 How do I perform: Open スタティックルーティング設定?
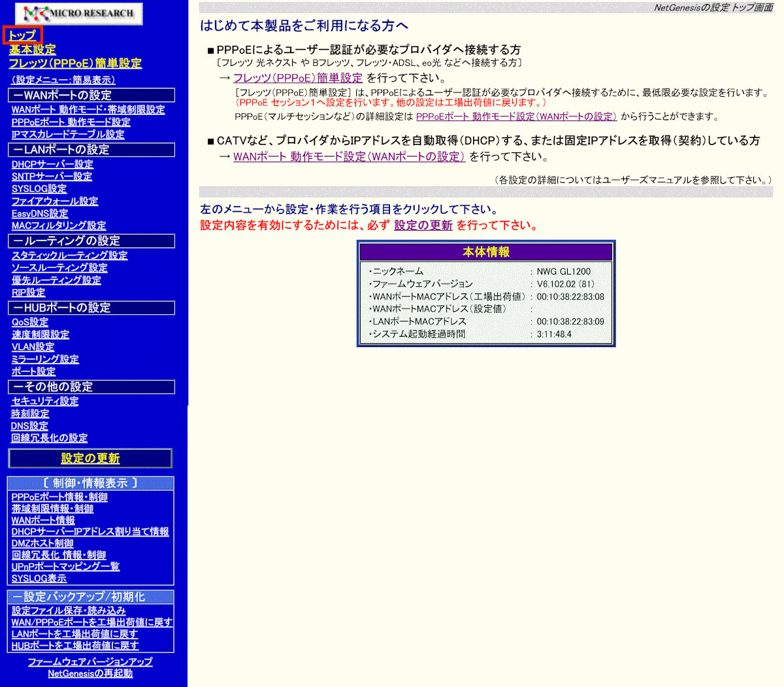point(69,256)
